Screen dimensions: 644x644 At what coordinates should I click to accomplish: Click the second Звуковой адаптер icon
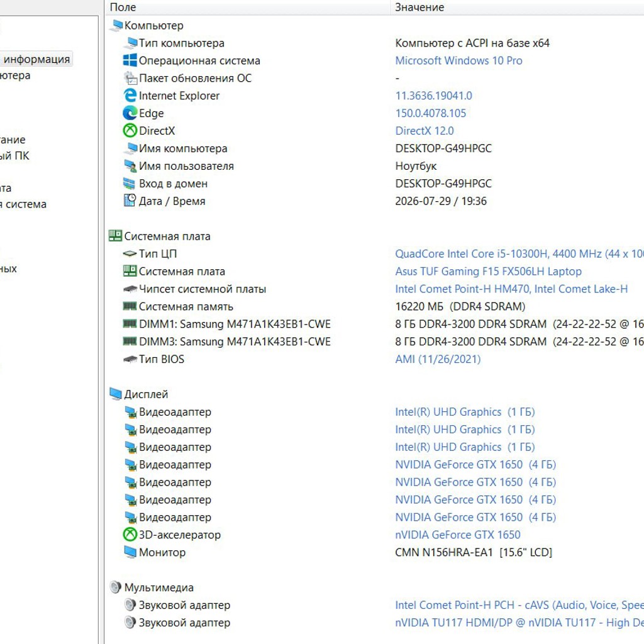point(130,623)
